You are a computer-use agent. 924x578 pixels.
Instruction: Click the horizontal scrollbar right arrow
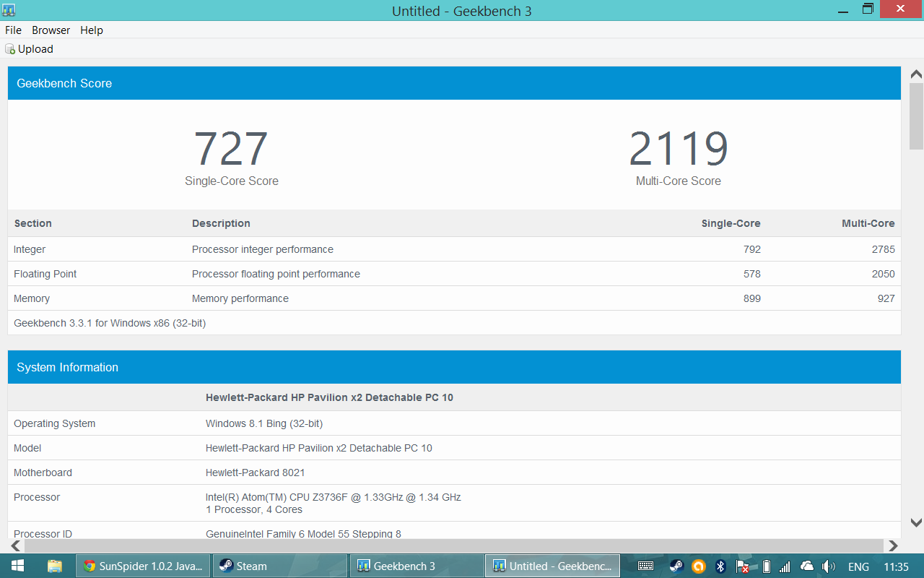click(x=893, y=545)
